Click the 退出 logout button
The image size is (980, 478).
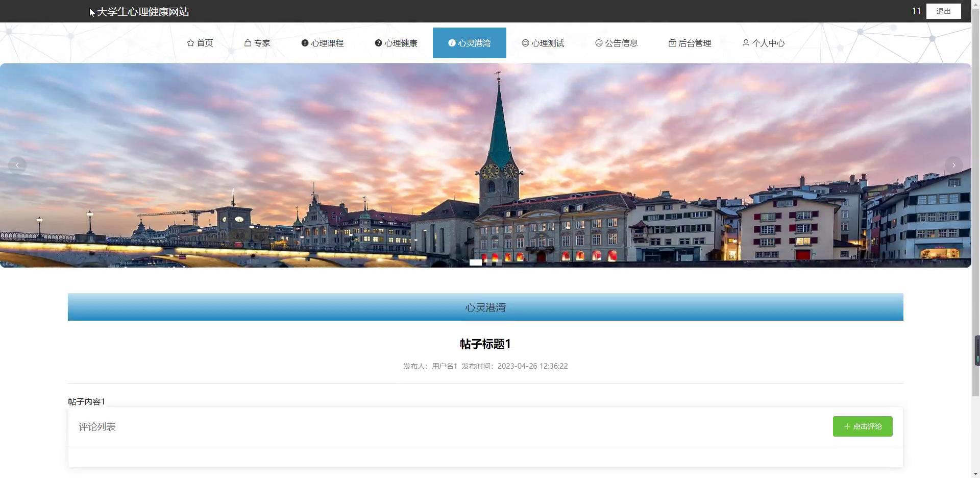pos(943,11)
